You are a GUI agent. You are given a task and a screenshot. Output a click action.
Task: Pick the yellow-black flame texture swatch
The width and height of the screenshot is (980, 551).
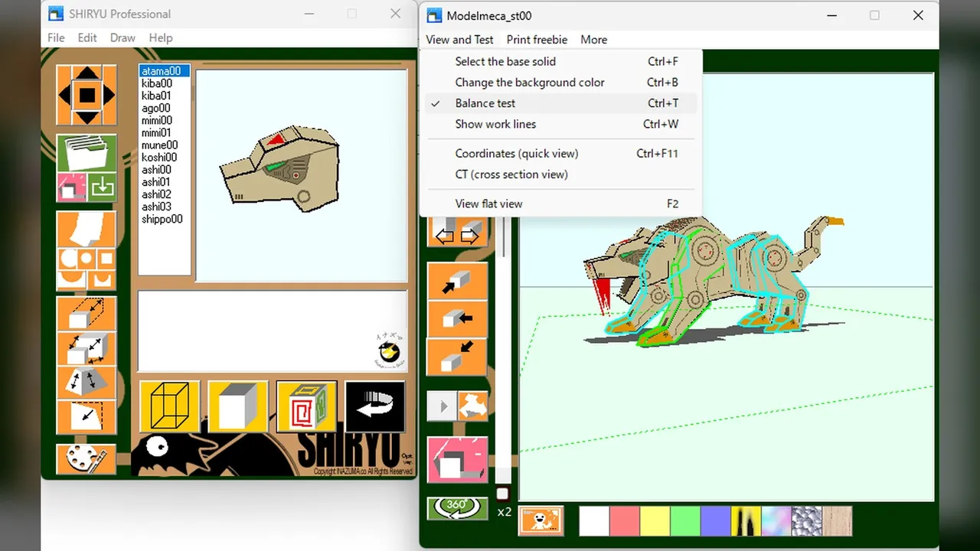[746, 521]
